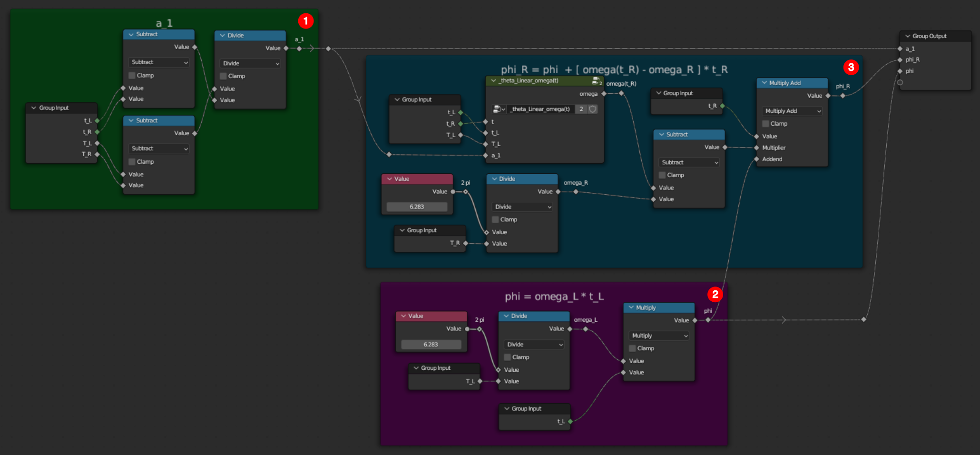Select the Group Input header wired to the Multiply node

[x=535, y=409]
